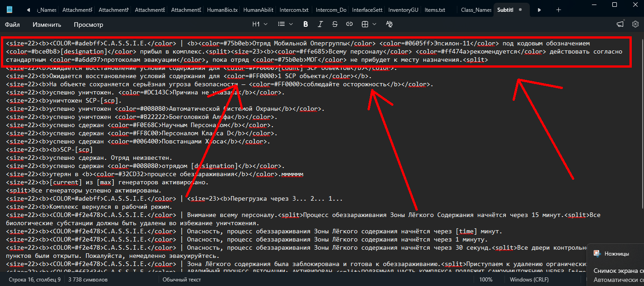
Task: Click the line 'Комплекс вернулся в рабочий режим.'
Action: [x=89, y=207]
